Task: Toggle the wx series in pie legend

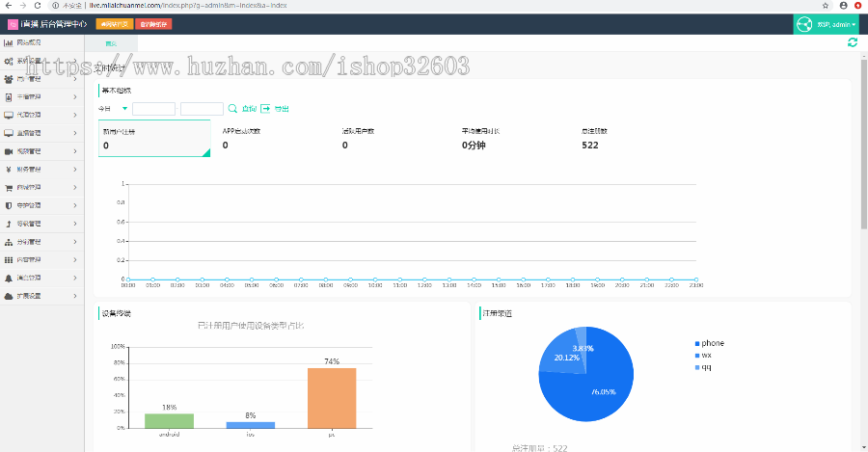Action: point(704,355)
